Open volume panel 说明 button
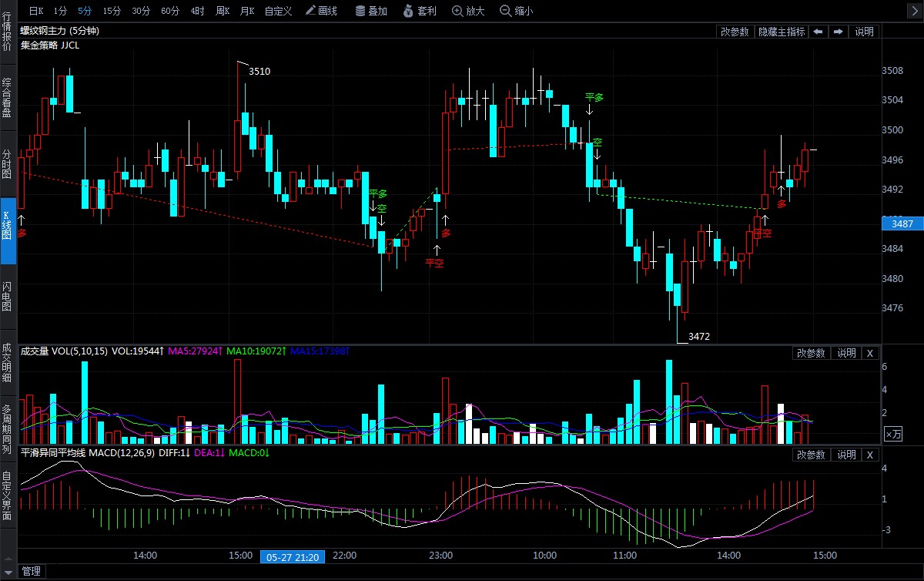This screenshot has height=581, width=924. coord(846,353)
